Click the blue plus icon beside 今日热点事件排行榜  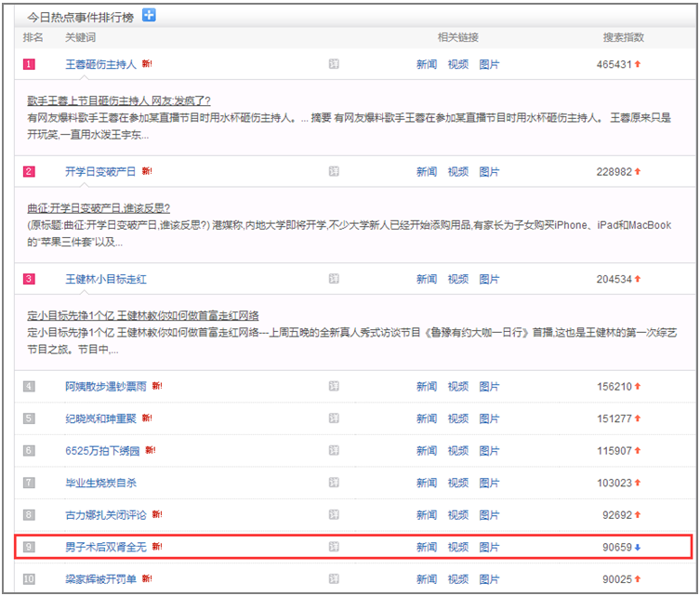pyautogui.click(x=149, y=15)
